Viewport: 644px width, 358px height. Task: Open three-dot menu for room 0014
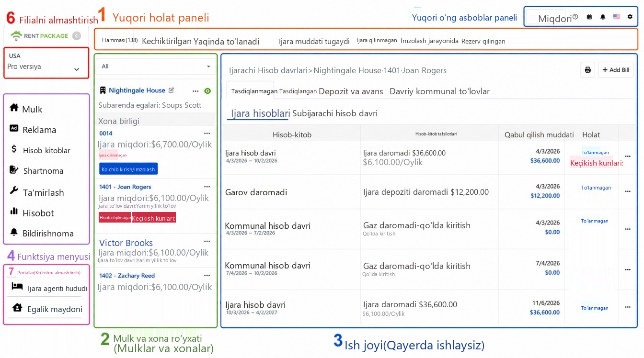tap(207, 133)
